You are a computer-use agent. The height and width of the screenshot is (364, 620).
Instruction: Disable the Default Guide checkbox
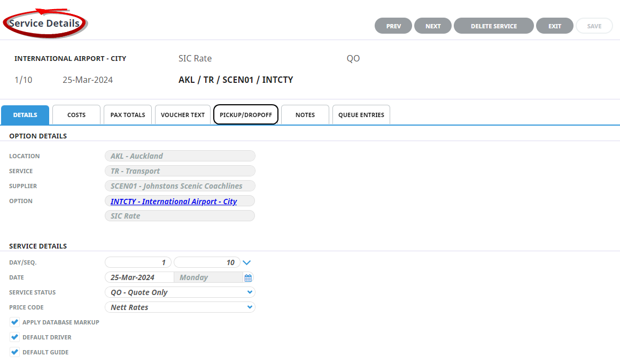pos(15,352)
